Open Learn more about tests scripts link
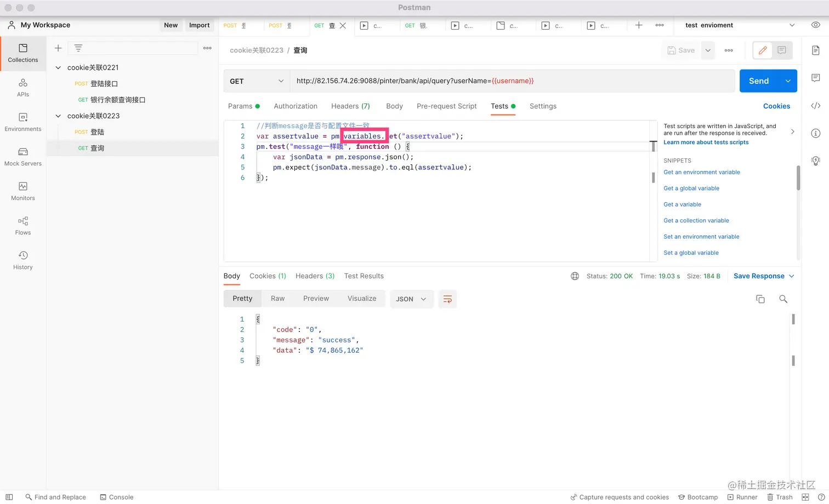Screen dimensions: 829x504 (706, 142)
